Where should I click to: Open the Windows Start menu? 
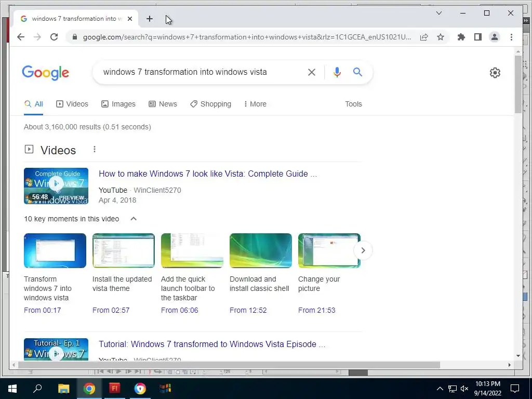tap(12, 389)
